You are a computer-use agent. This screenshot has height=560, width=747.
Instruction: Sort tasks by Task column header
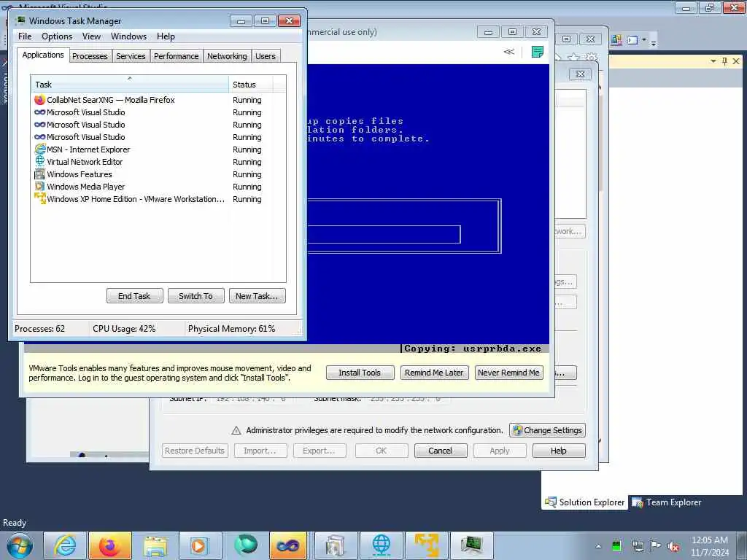pyautogui.click(x=130, y=84)
